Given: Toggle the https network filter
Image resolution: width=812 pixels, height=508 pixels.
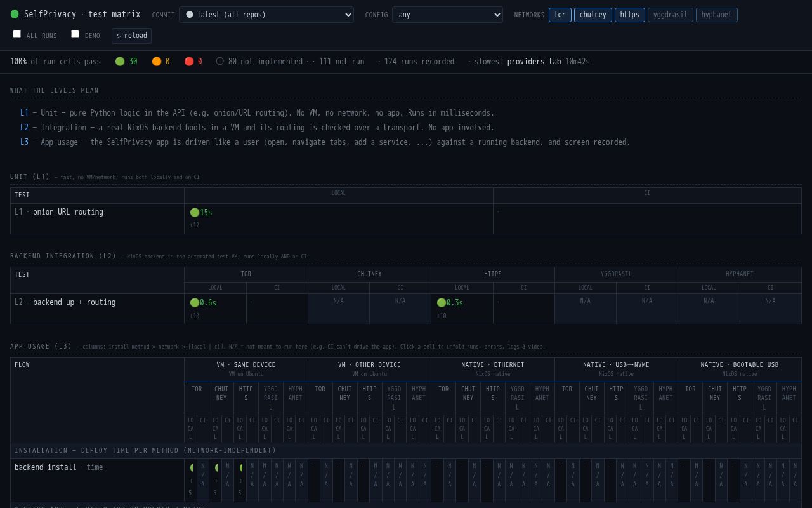Looking at the screenshot, I should pos(630,15).
